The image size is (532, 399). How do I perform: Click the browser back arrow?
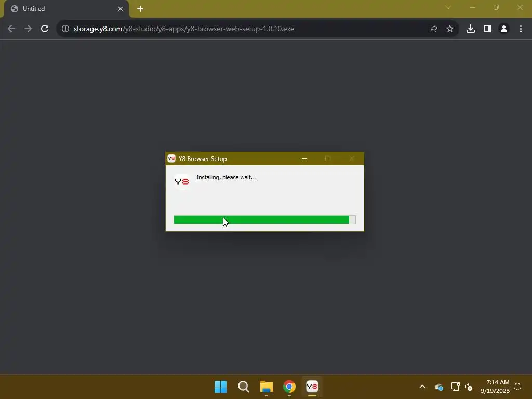click(11, 29)
